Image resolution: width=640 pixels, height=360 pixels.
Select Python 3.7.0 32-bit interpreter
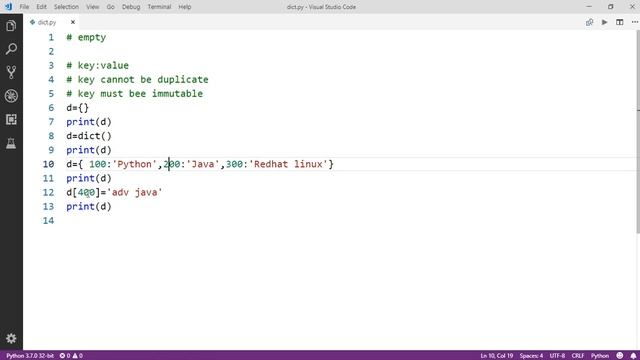(x=29, y=356)
